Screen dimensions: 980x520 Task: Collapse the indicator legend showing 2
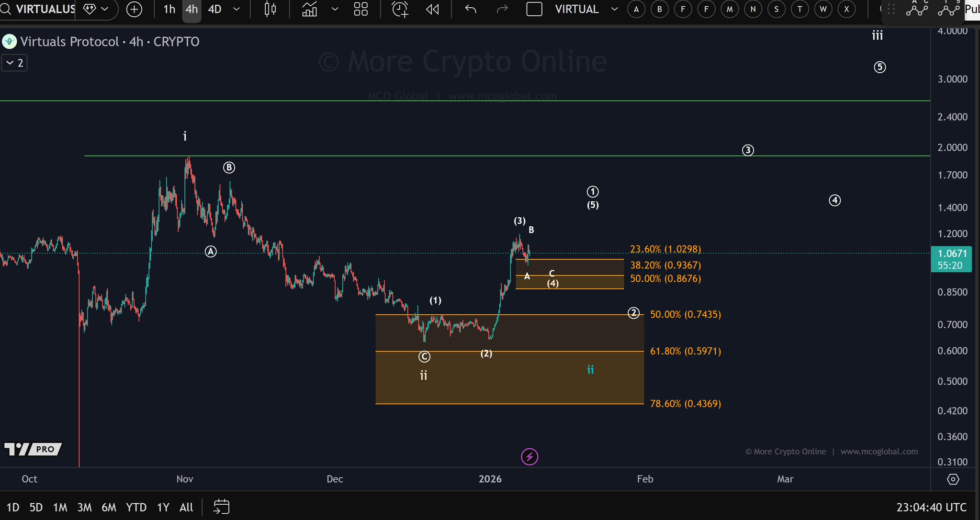point(14,63)
